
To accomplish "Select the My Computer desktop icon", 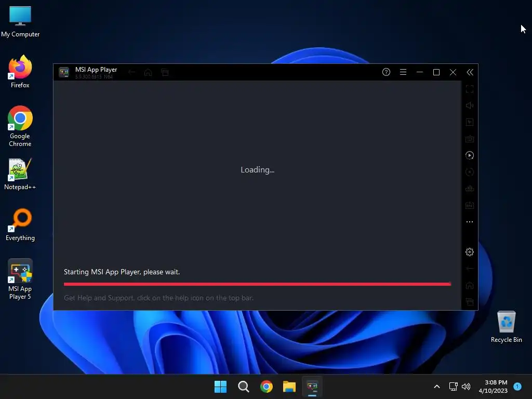I will pyautogui.click(x=20, y=21).
